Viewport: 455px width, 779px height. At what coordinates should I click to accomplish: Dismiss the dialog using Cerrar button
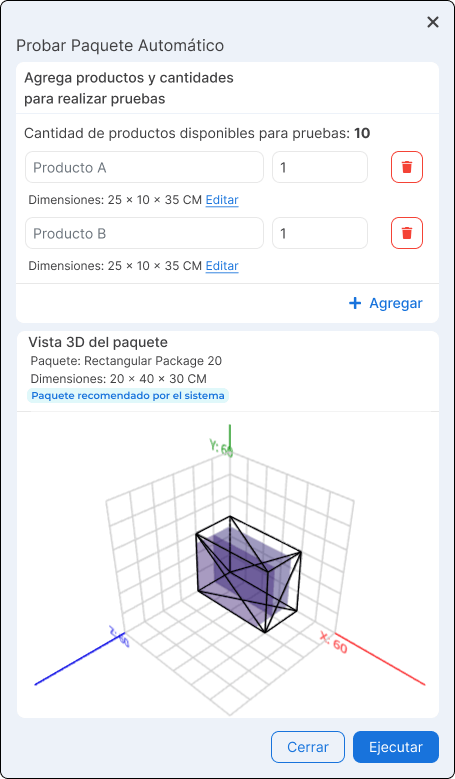tap(308, 747)
